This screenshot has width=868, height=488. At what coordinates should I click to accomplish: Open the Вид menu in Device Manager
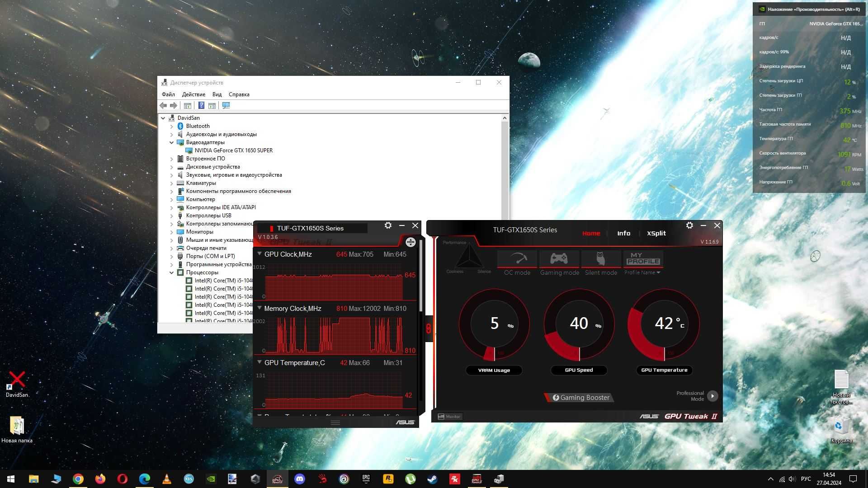pyautogui.click(x=217, y=94)
